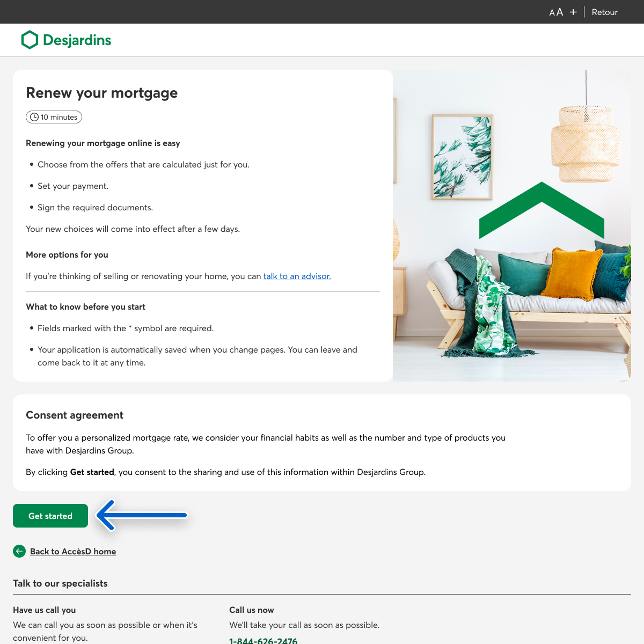This screenshot has width=644, height=644.
Task: Open the talk to an advisor link
Action: click(x=297, y=276)
